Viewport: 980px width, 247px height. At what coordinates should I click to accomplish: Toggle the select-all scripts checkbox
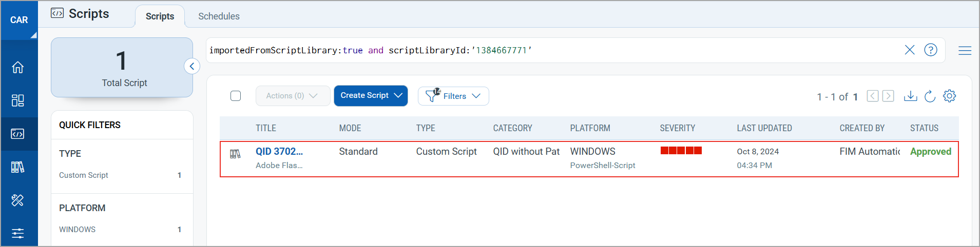tap(236, 96)
